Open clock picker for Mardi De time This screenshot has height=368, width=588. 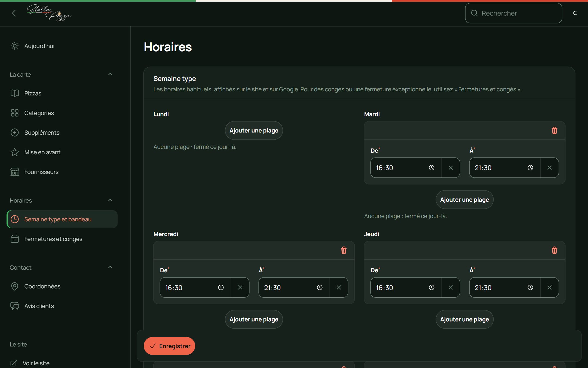[431, 168]
